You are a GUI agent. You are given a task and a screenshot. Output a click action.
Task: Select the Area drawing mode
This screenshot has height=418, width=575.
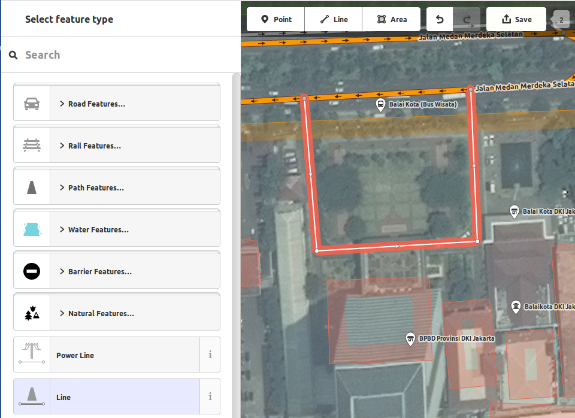pos(392,19)
